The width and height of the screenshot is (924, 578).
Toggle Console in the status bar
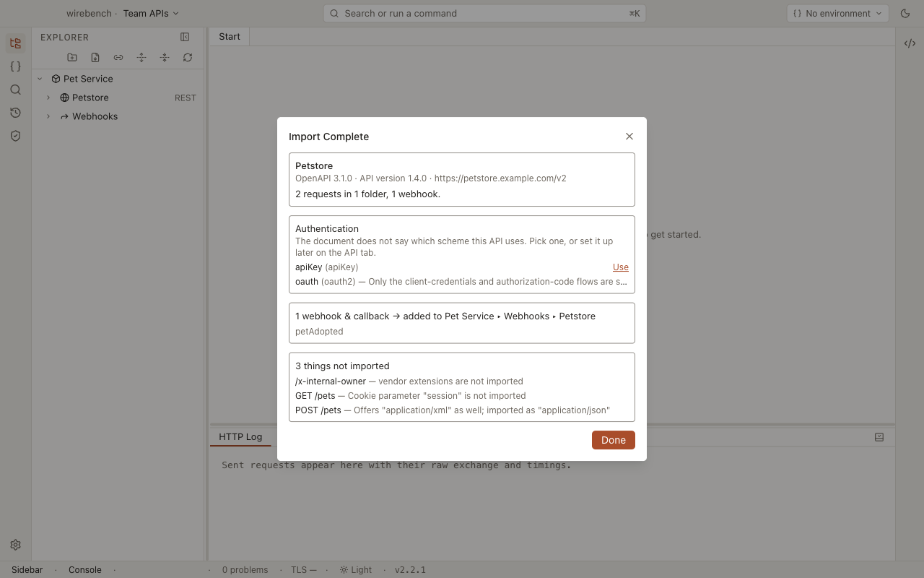pyautogui.click(x=85, y=570)
